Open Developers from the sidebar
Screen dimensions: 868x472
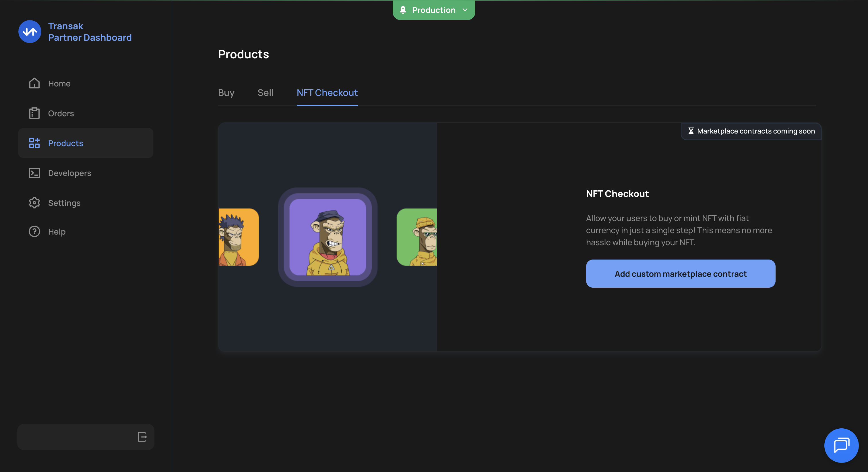coord(86,173)
